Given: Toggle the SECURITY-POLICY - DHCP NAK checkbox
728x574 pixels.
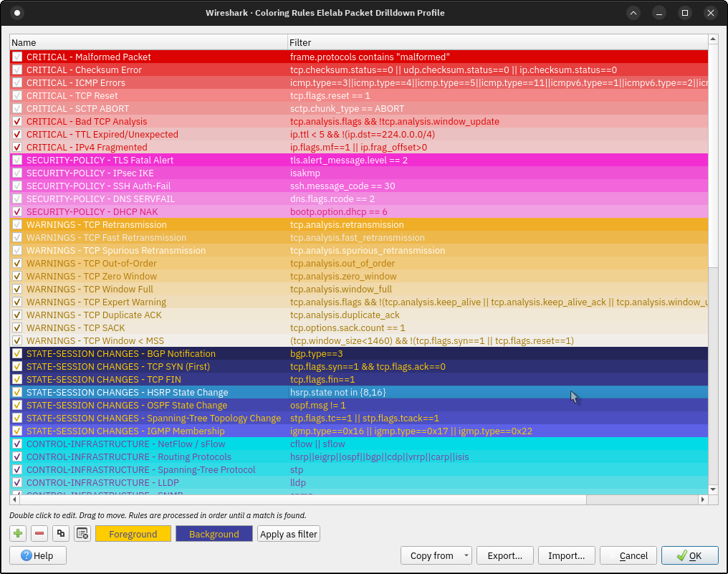Looking at the screenshot, I should pos(16,211).
